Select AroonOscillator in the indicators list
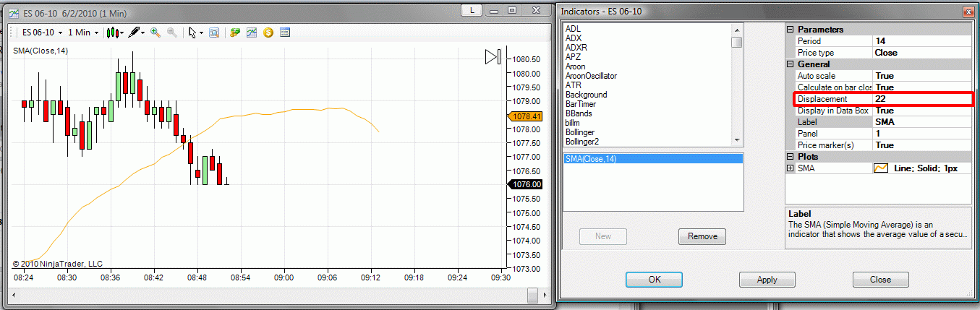The height and width of the screenshot is (310, 980). (591, 76)
